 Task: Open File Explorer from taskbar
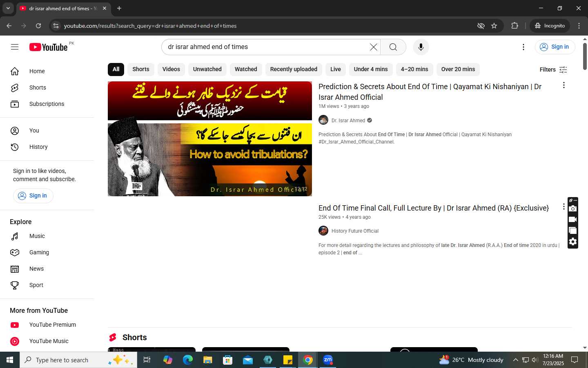[208, 360]
